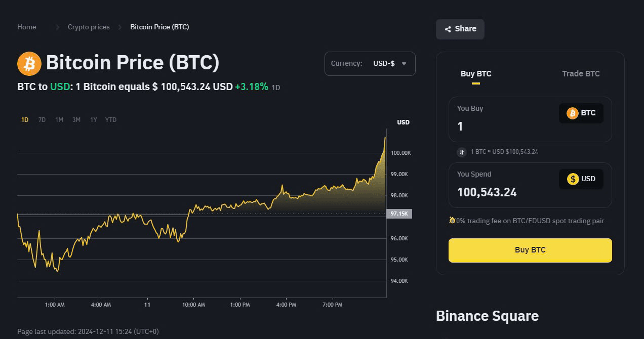Click the 97.15K price marker on chart axis

[399, 214]
